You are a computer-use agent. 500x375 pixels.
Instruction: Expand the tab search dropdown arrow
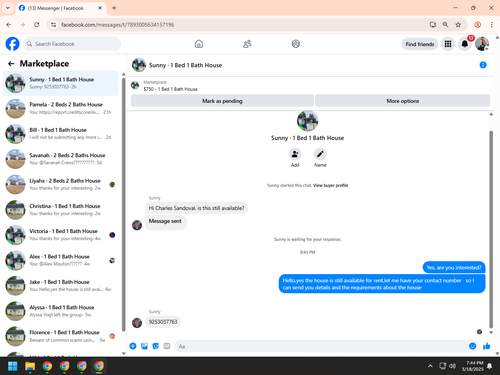8,8
